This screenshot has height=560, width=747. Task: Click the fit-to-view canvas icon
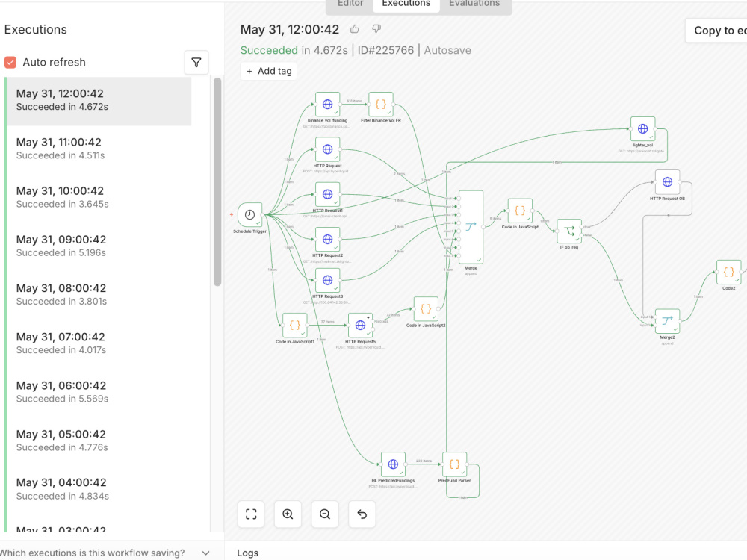251,514
